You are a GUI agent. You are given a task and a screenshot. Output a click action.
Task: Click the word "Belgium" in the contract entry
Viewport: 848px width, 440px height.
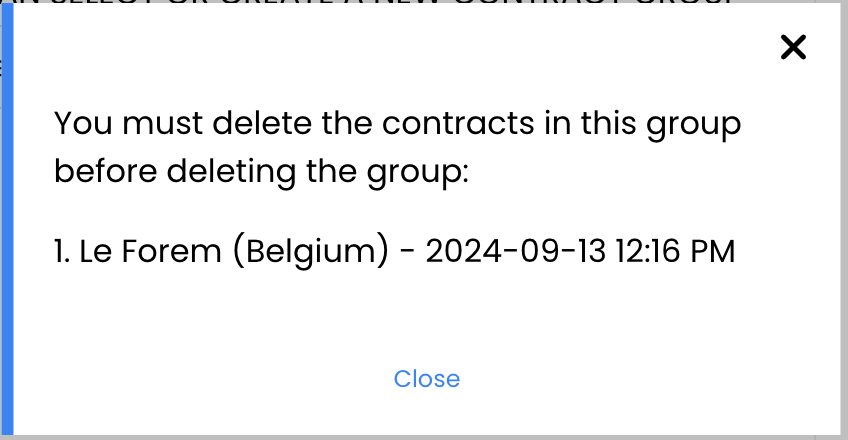[x=310, y=252]
